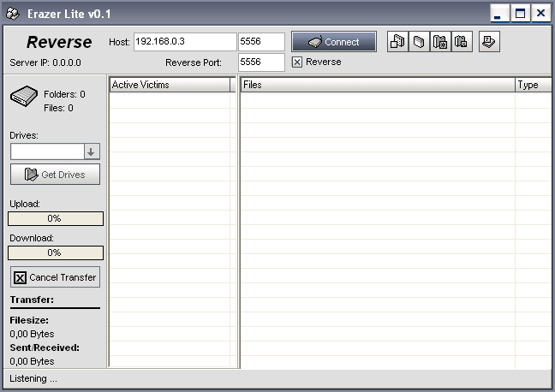Sort by the Active Victims column header

coord(170,85)
